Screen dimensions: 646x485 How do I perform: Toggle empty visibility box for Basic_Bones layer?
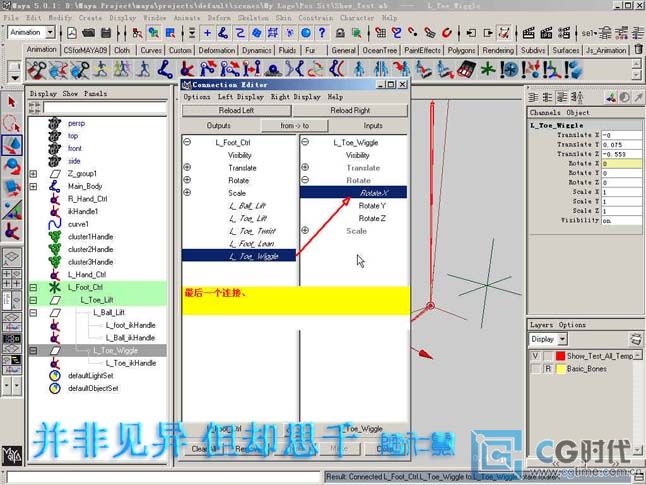535,368
